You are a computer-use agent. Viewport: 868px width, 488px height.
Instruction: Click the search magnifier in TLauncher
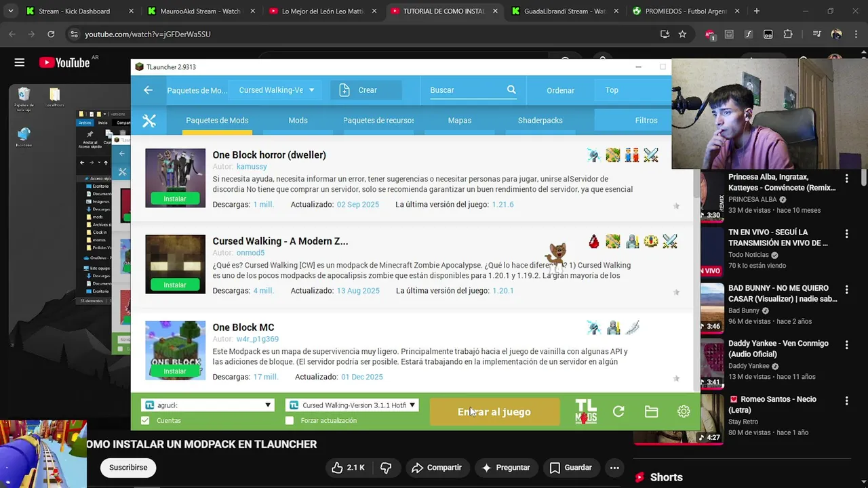[x=511, y=89]
